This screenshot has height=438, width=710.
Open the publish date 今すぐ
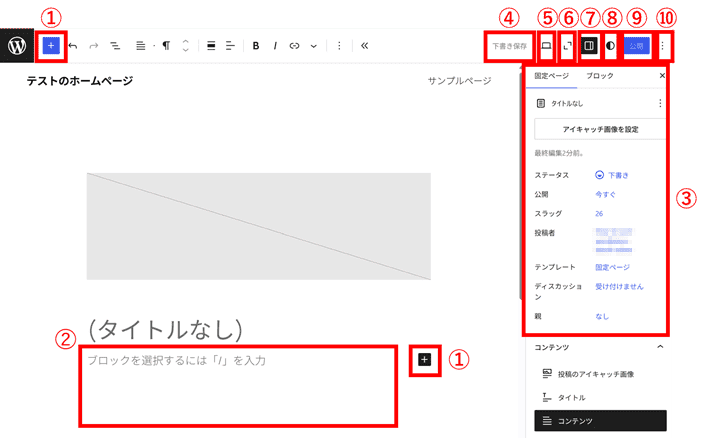[605, 194]
